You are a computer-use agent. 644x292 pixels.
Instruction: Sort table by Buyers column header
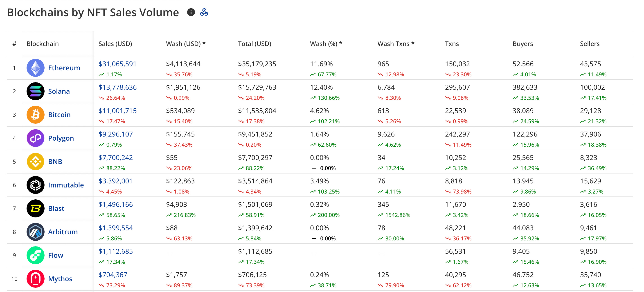[522, 44]
